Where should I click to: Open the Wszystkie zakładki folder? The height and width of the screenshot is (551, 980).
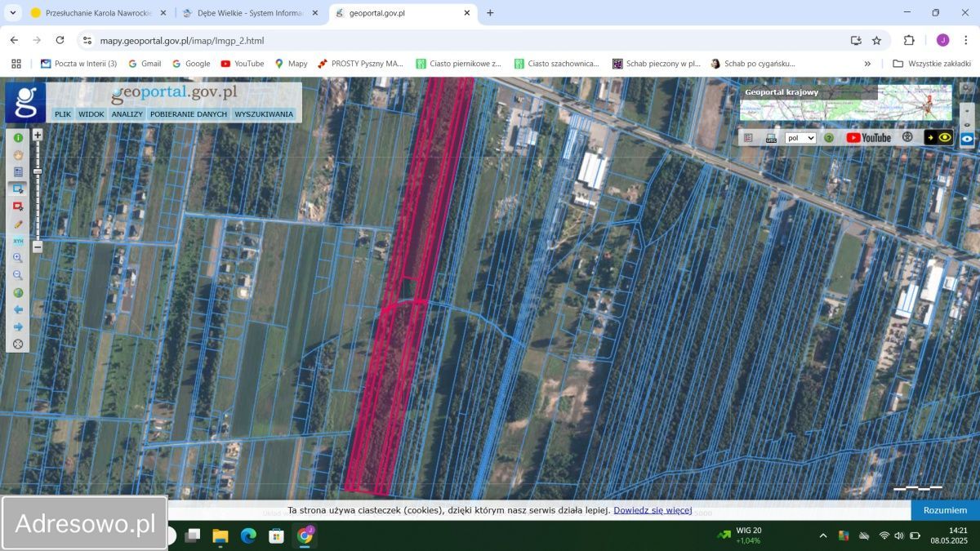932,63
